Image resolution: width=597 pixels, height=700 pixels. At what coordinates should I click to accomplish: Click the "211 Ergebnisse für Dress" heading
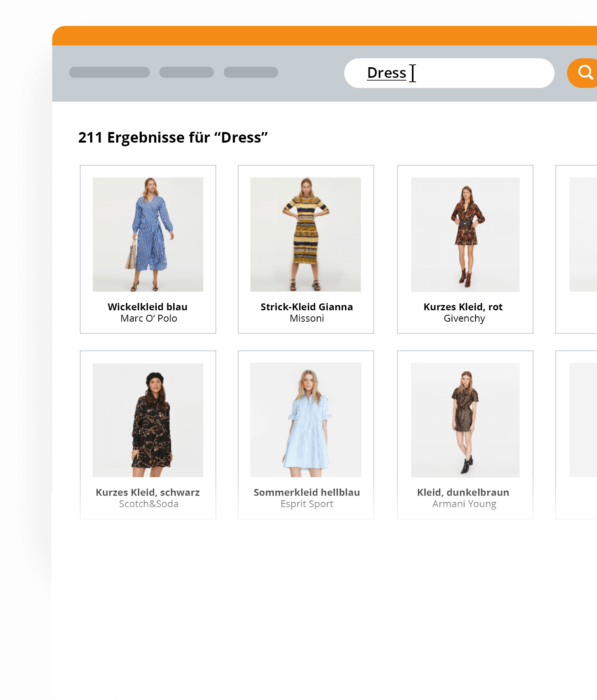pyautogui.click(x=173, y=138)
